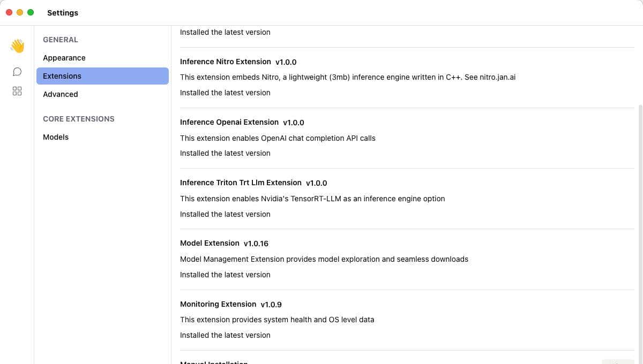Click the v1.0.16 version label
643x364 pixels.
point(256,244)
